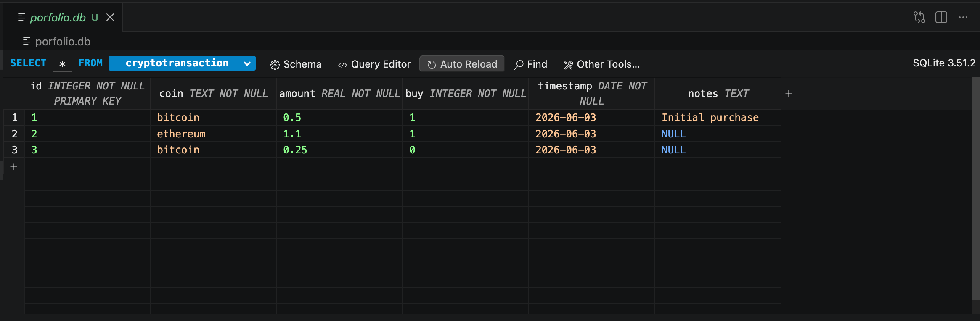Click the SQLite 3.51.2 version label
The width and height of the screenshot is (980, 321).
(x=944, y=63)
